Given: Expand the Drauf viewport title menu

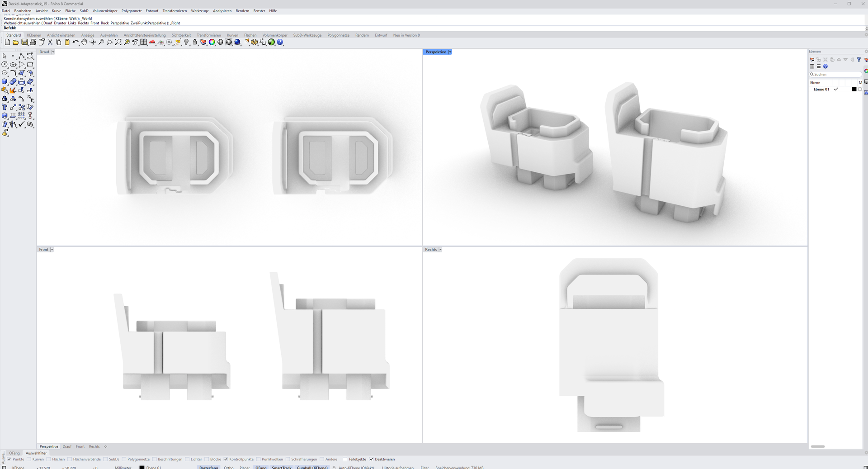Looking at the screenshot, I should click(53, 52).
